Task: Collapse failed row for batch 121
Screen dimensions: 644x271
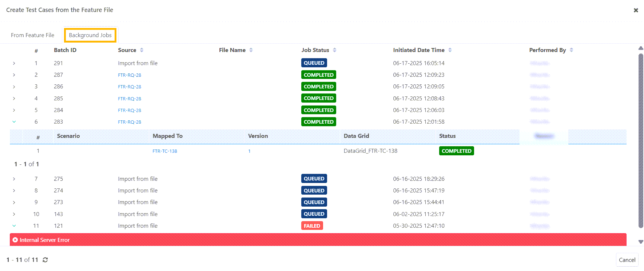Action: (x=14, y=226)
